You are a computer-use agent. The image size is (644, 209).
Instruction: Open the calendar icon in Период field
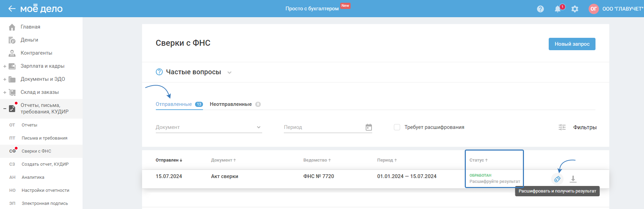369,127
